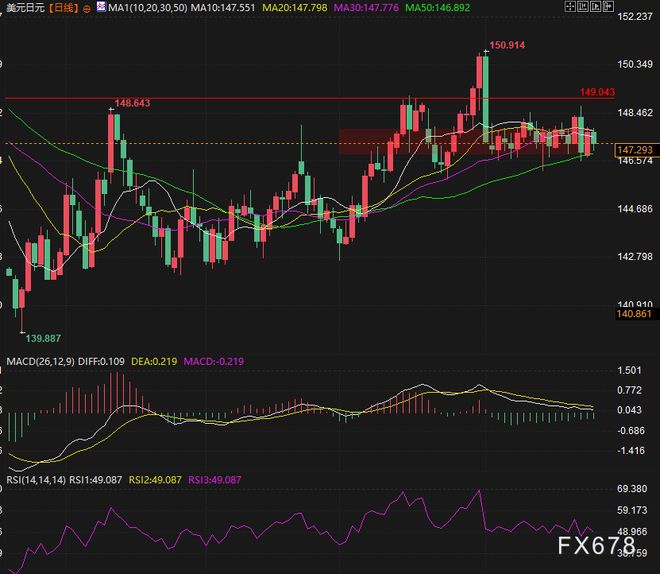Image resolution: width=660 pixels, height=574 pixels.
Task: Click the 147.293 current price tag
Action: [x=635, y=149]
